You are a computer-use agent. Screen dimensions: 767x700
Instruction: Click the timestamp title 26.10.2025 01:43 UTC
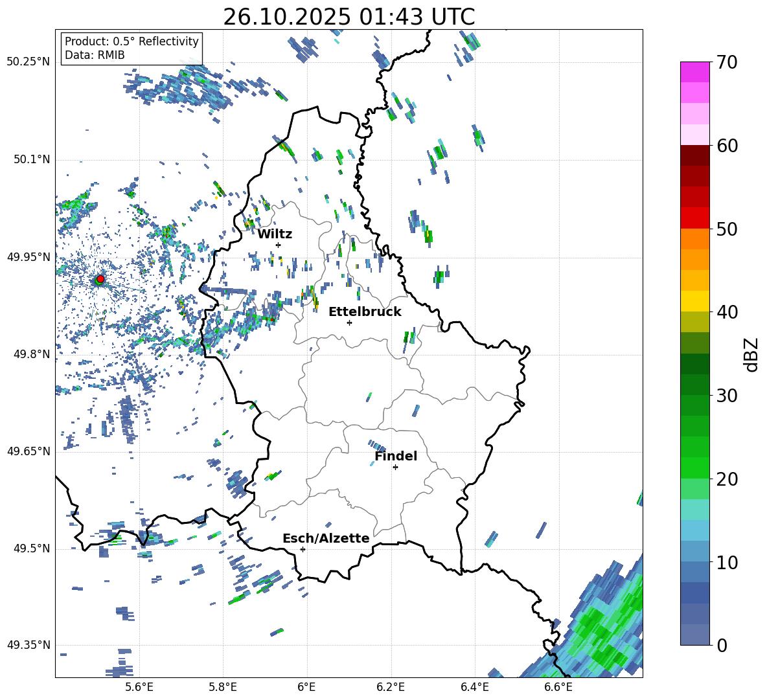click(349, 17)
